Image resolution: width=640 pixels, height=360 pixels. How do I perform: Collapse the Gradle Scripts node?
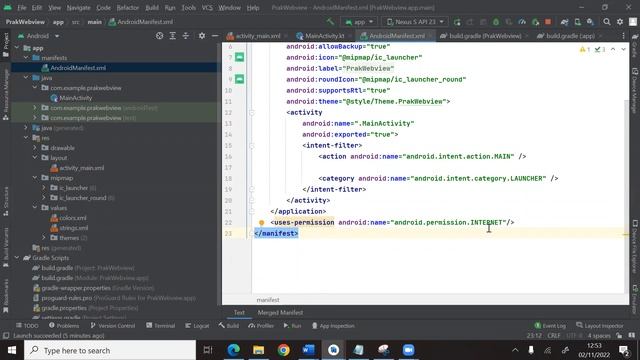(17, 258)
